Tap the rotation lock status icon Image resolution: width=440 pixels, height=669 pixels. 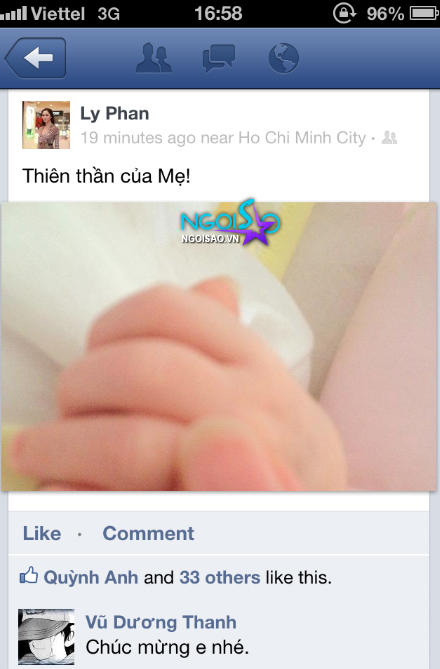tap(344, 13)
